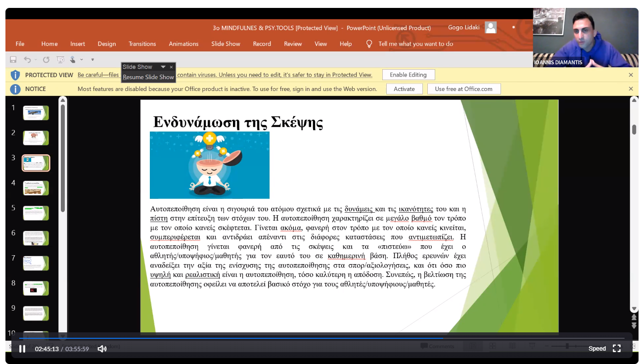Open the Home ribbon tab
The height and width of the screenshot is (364, 639).
click(x=49, y=44)
